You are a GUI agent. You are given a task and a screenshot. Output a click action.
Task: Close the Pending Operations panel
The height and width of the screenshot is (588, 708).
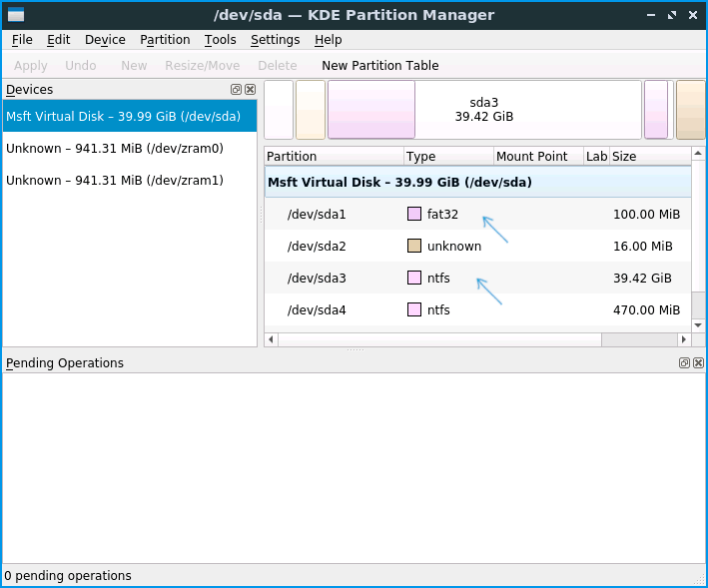699,362
